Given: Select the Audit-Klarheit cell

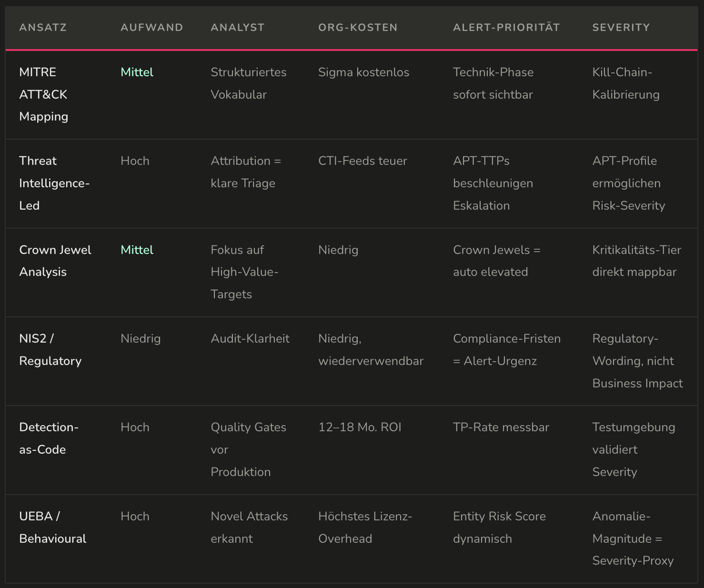Looking at the screenshot, I should pos(250,339).
